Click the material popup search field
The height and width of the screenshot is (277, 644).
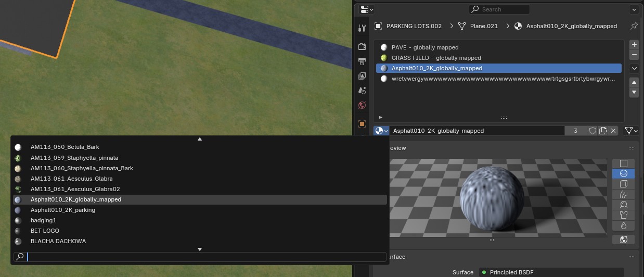point(200,257)
